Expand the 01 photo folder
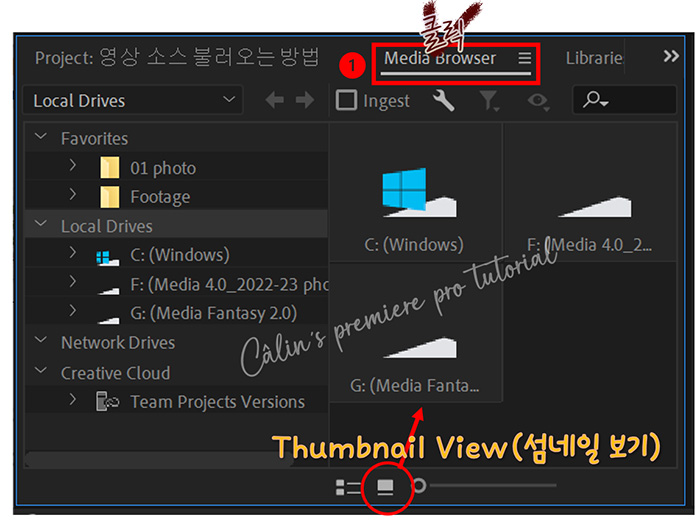This screenshot has width=700, height=521. point(73,166)
